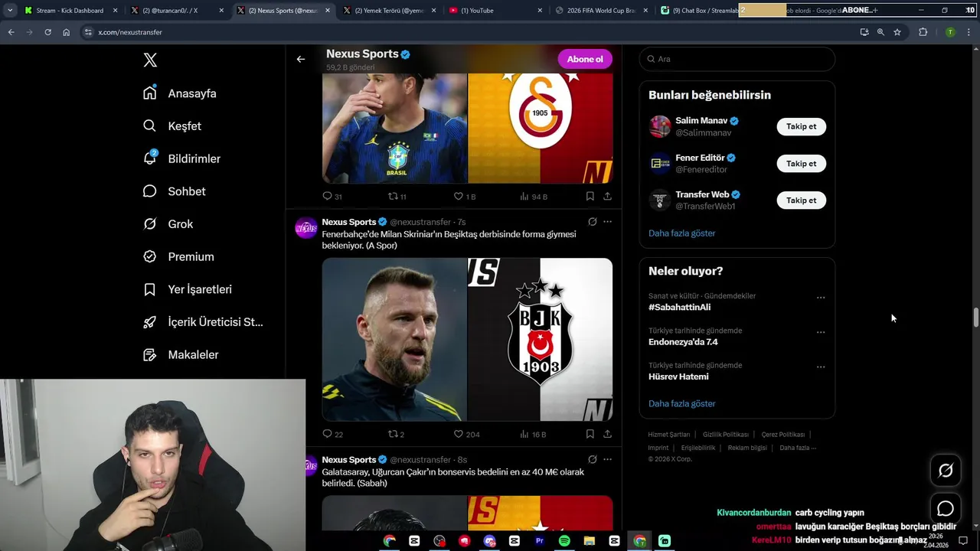Like the tweet with 1 B likes

click(x=464, y=197)
